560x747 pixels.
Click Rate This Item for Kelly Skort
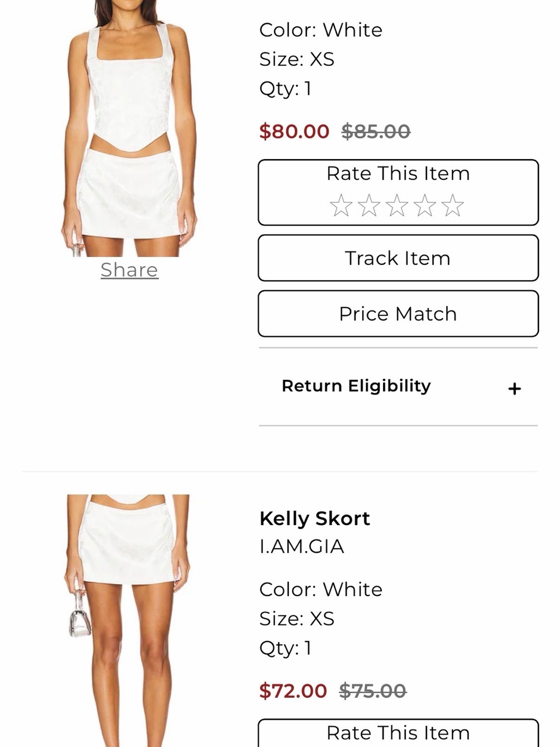[x=398, y=733]
